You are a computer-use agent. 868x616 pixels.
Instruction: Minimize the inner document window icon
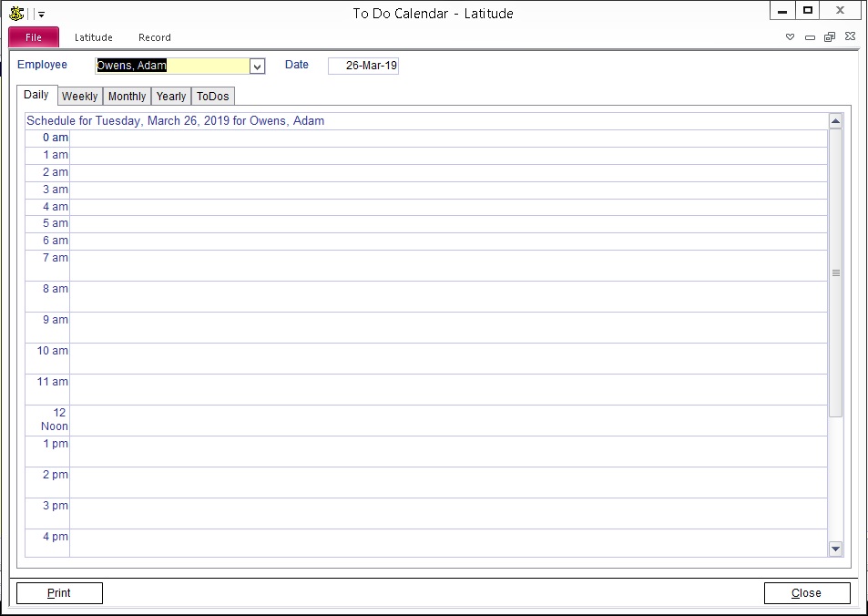click(x=810, y=37)
